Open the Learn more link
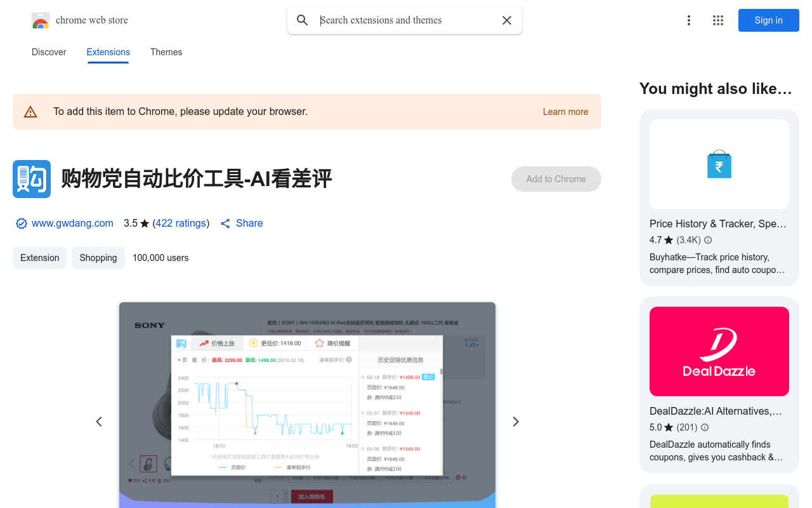This screenshot has width=812, height=508. tap(565, 112)
